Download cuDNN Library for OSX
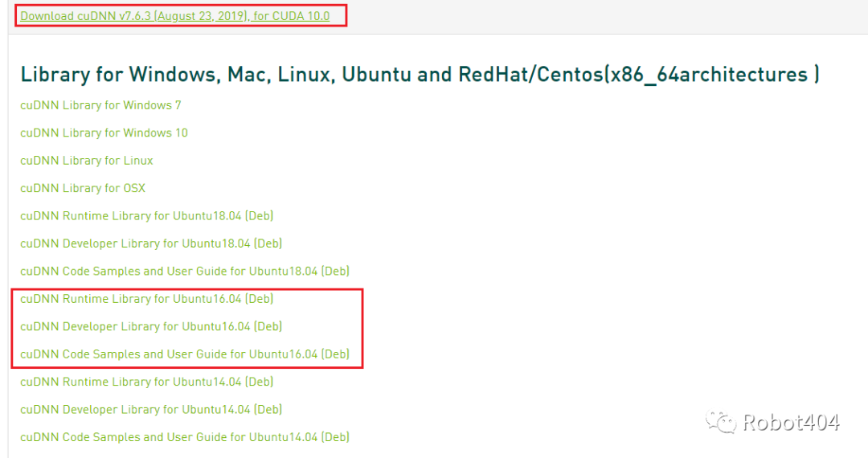Image resolution: width=868 pixels, height=458 pixels. (x=83, y=188)
